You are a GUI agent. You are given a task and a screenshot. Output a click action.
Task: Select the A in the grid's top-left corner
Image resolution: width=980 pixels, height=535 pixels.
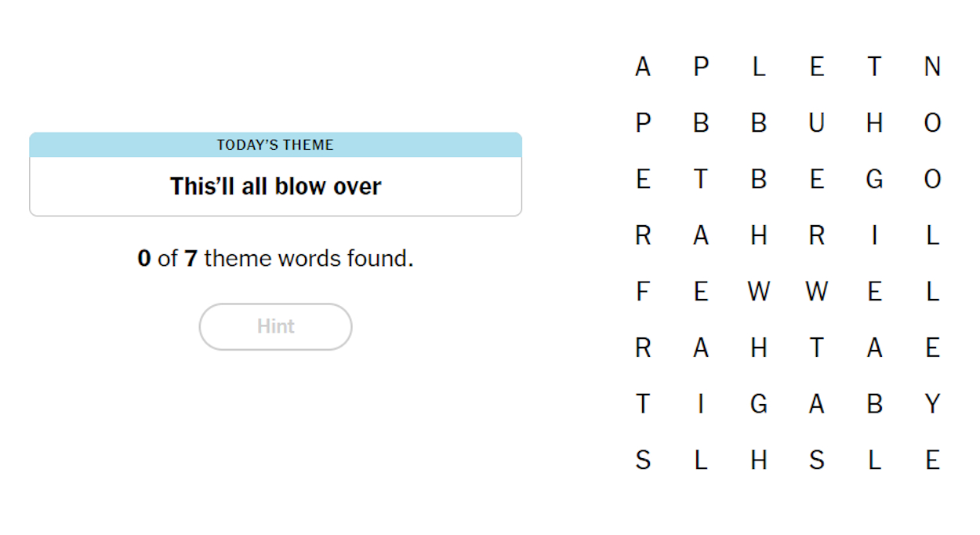[x=643, y=67]
